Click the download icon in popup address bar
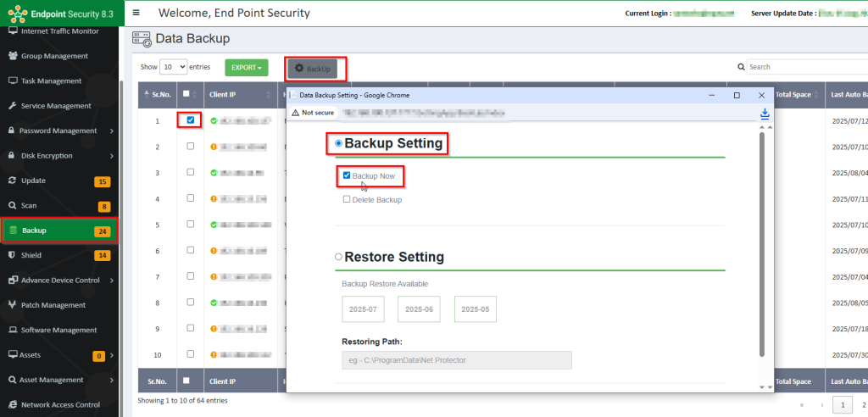This screenshot has width=868, height=417. [764, 113]
